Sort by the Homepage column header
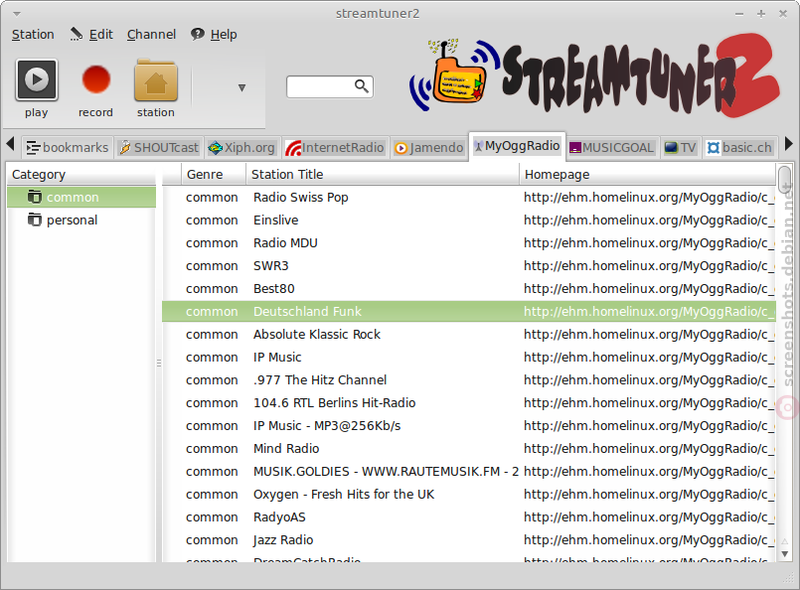 [x=647, y=175]
